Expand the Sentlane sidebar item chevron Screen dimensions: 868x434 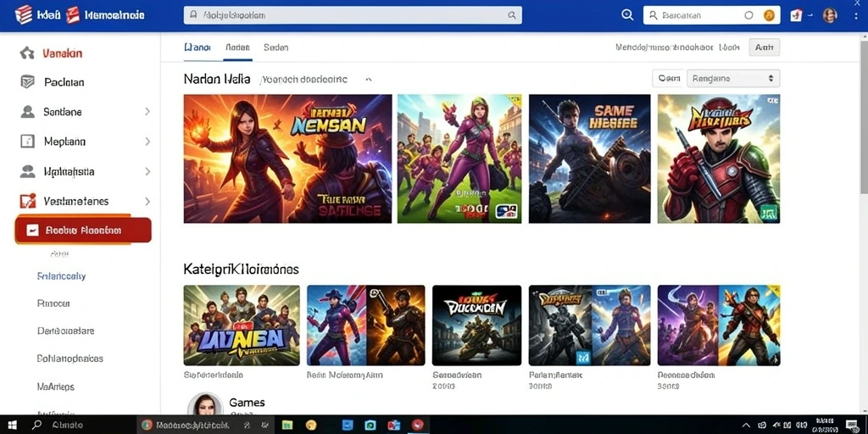(x=147, y=112)
